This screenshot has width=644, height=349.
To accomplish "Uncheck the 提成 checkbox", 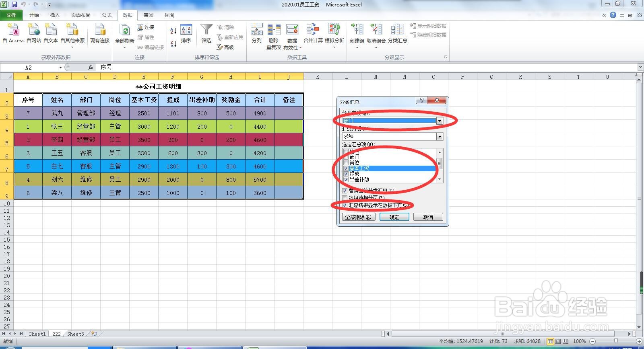I will tap(346, 174).
